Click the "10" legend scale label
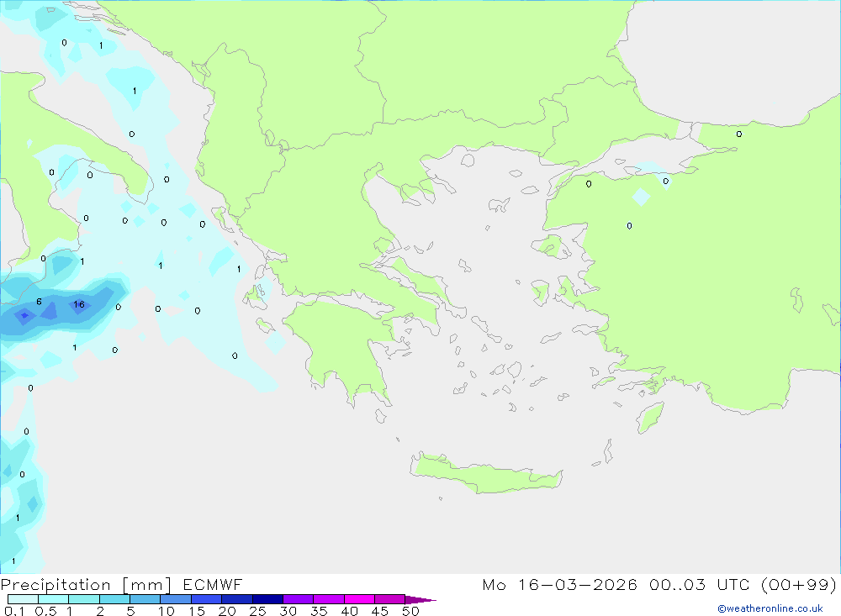 [x=167, y=611]
